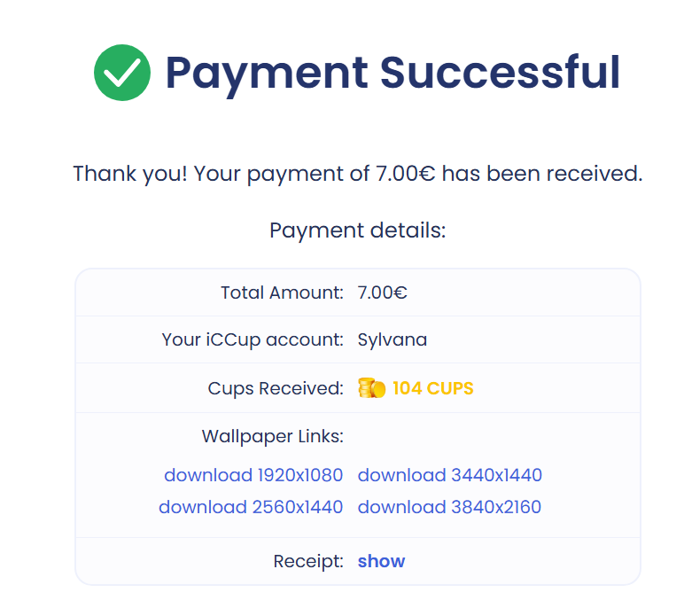Click the thank you payment message

pos(358,174)
